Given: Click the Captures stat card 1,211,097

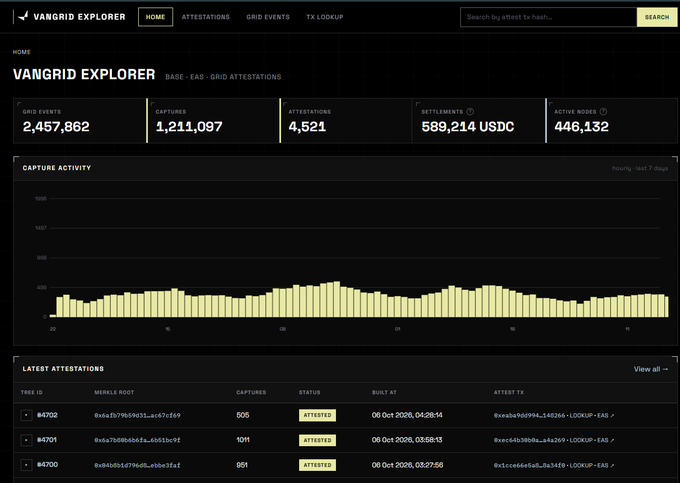Looking at the screenshot, I should tap(212, 121).
